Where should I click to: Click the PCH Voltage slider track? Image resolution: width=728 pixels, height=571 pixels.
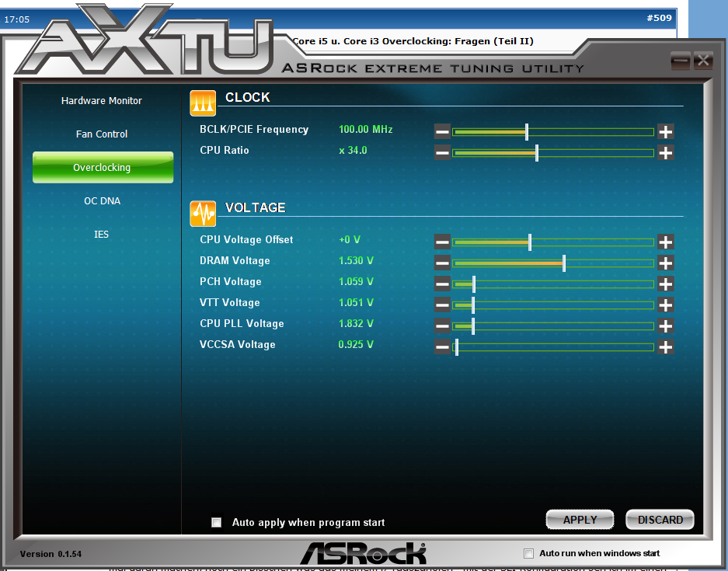(x=553, y=284)
